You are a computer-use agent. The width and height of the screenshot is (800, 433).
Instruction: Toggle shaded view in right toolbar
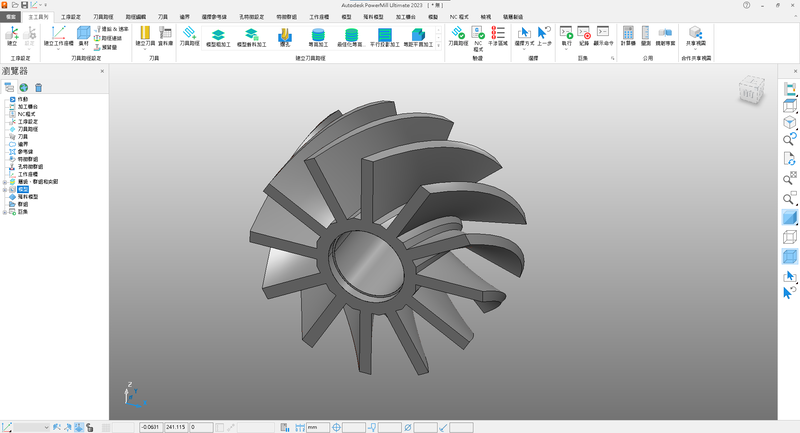789,217
